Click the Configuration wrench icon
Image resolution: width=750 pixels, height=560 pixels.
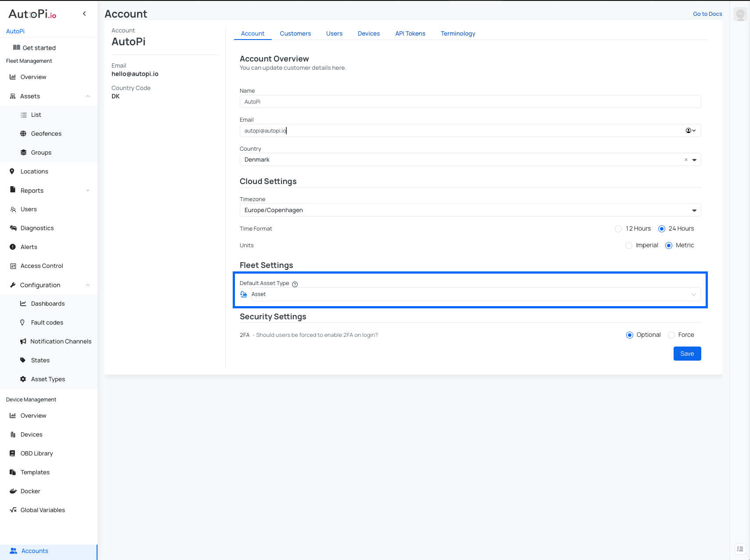[13, 285]
